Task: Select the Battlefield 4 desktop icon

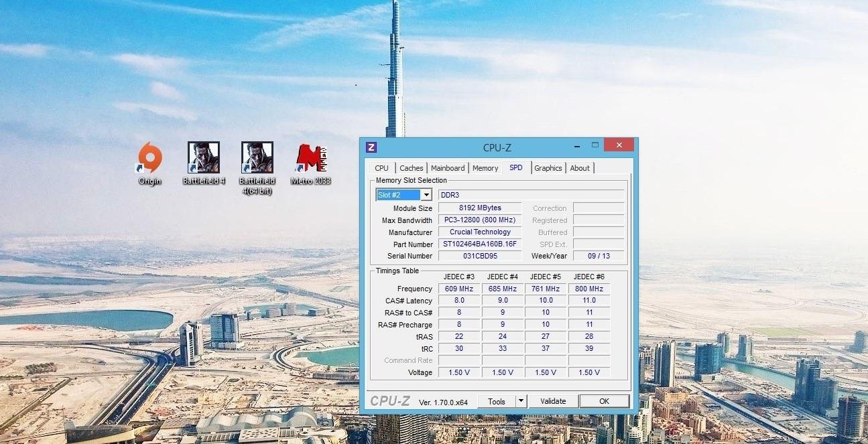Action: (204, 163)
